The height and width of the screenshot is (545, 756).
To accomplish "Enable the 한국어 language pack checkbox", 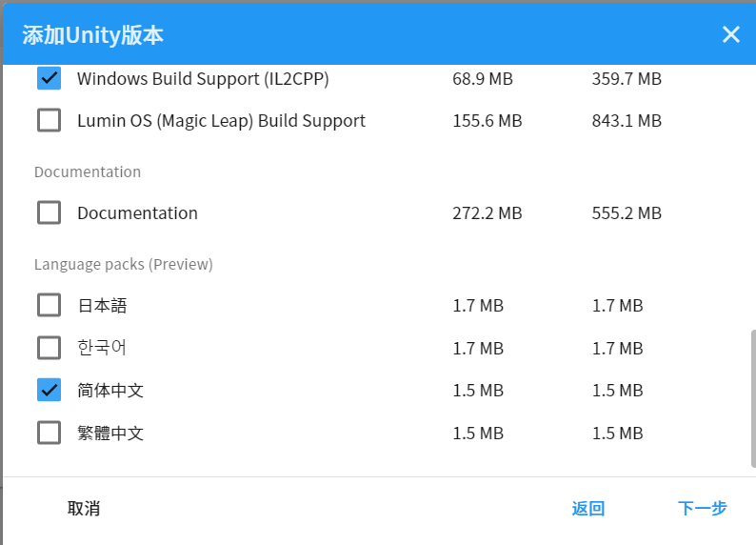I will [x=49, y=348].
